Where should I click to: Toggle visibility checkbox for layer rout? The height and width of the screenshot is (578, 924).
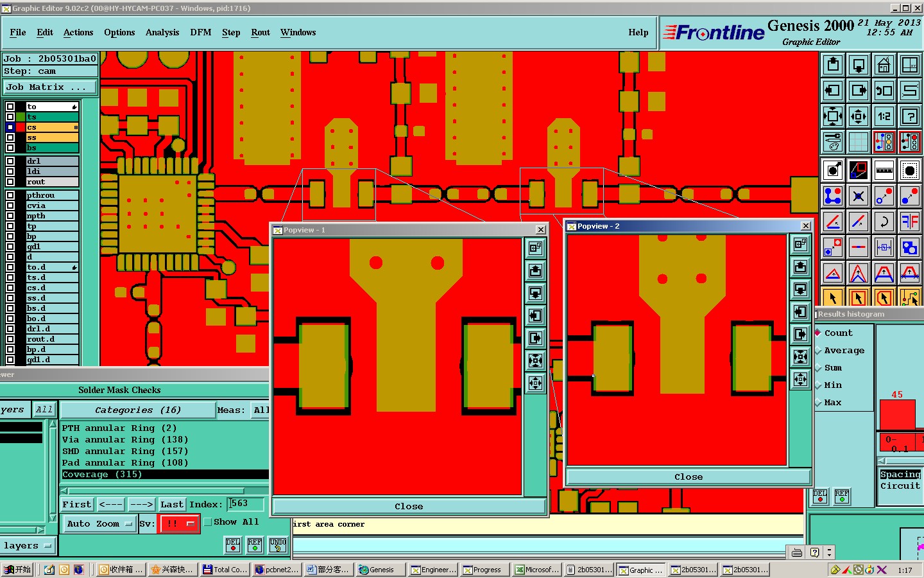pyautogui.click(x=10, y=182)
